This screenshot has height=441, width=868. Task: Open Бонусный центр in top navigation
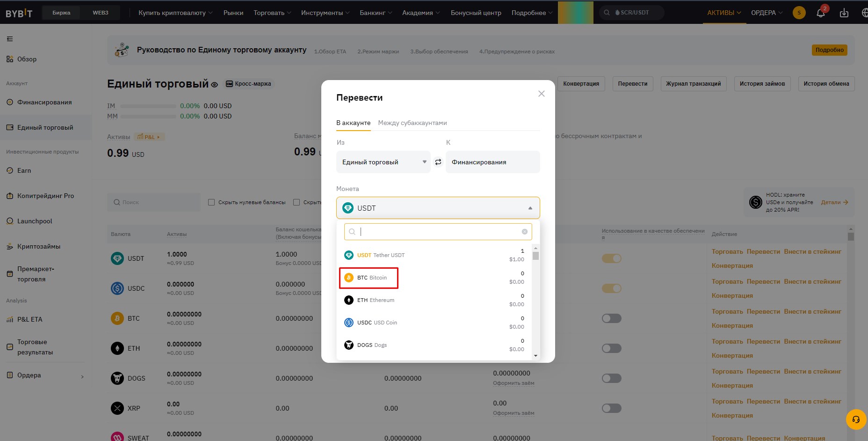point(476,13)
